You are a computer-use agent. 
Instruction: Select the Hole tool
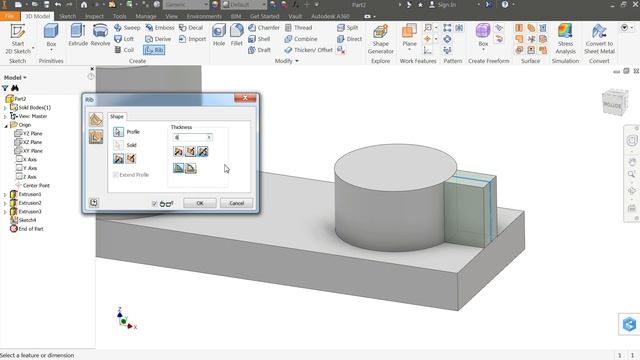219,35
